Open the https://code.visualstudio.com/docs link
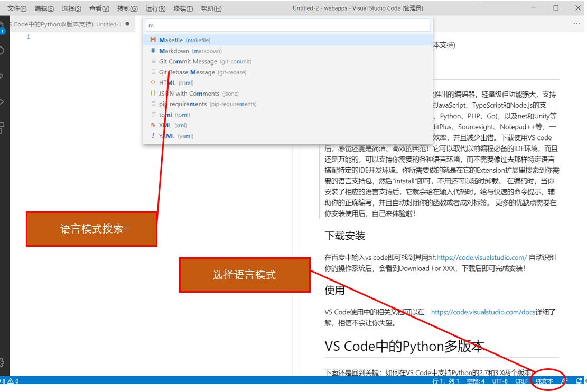Viewport: 587px width, 392px height. tap(483, 312)
